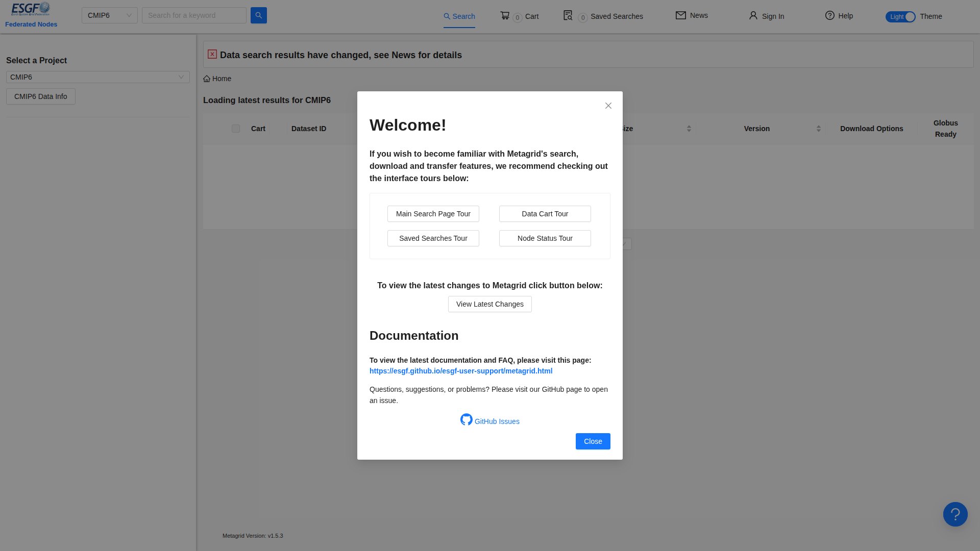Click the blue magnifier search button
The image size is (980, 551).
(x=258, y=15)
